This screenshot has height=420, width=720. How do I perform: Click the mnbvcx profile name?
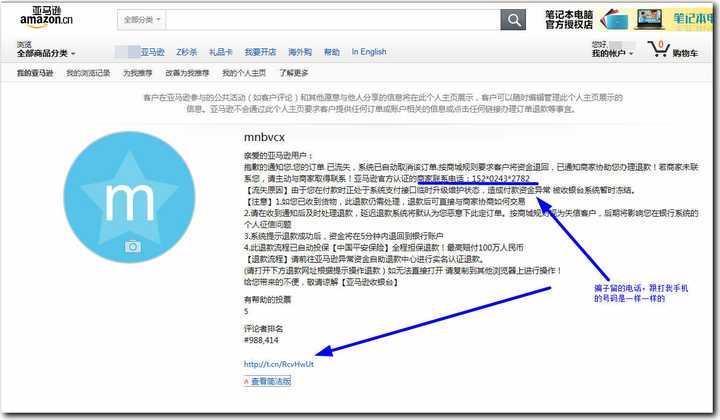point(264,137)
